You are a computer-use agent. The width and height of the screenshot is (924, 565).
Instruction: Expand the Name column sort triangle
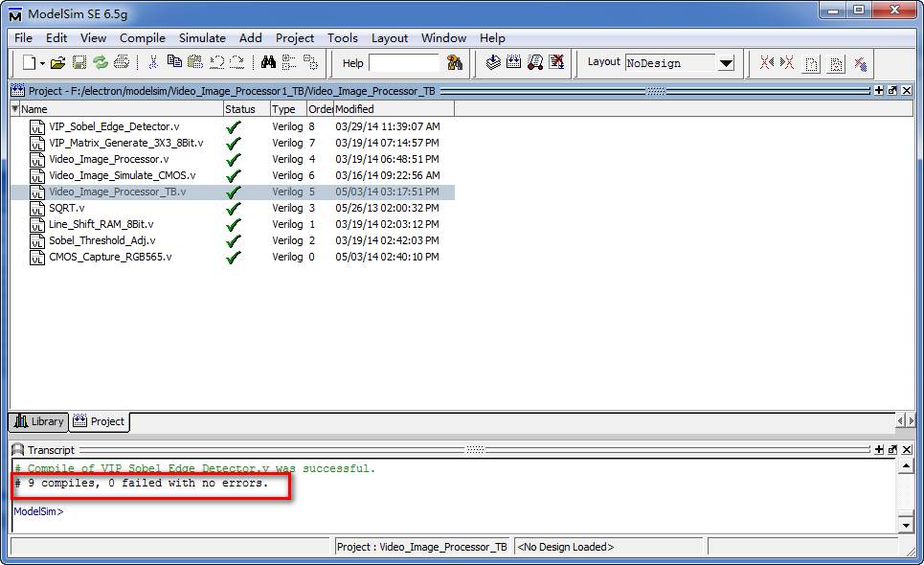click(15, 109)
